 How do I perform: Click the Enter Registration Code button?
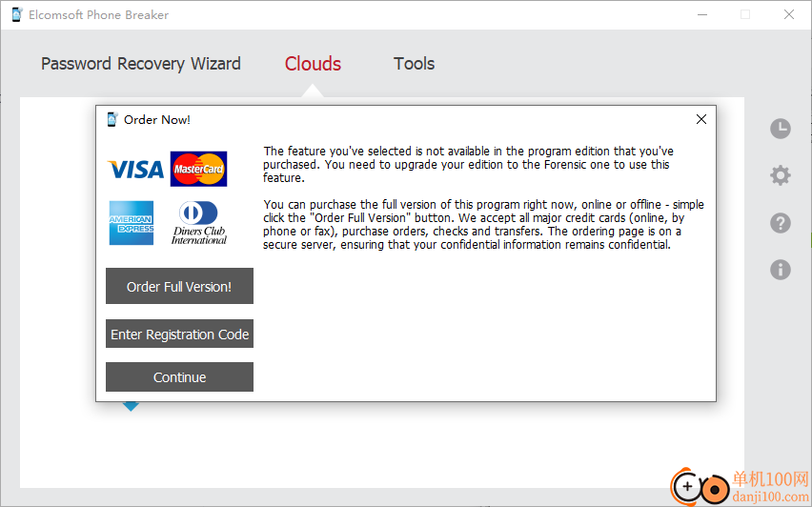(180, 334)
